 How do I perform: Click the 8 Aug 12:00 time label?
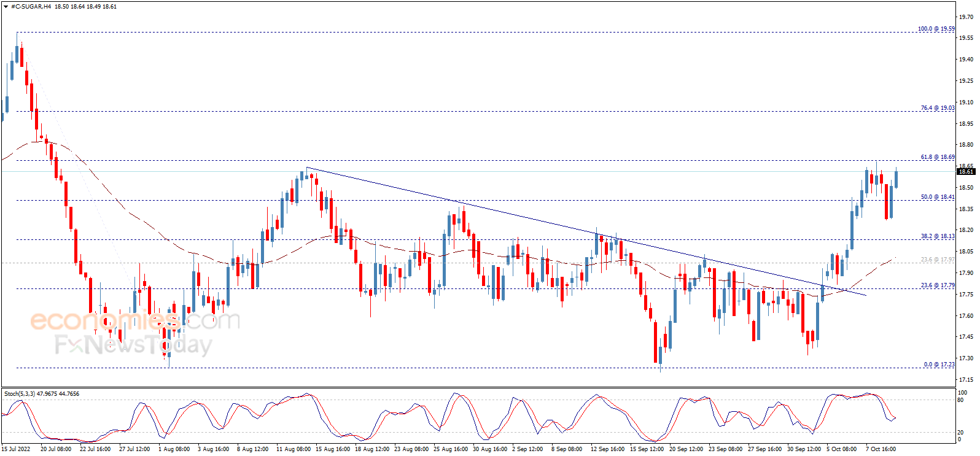tap(253, 449)
